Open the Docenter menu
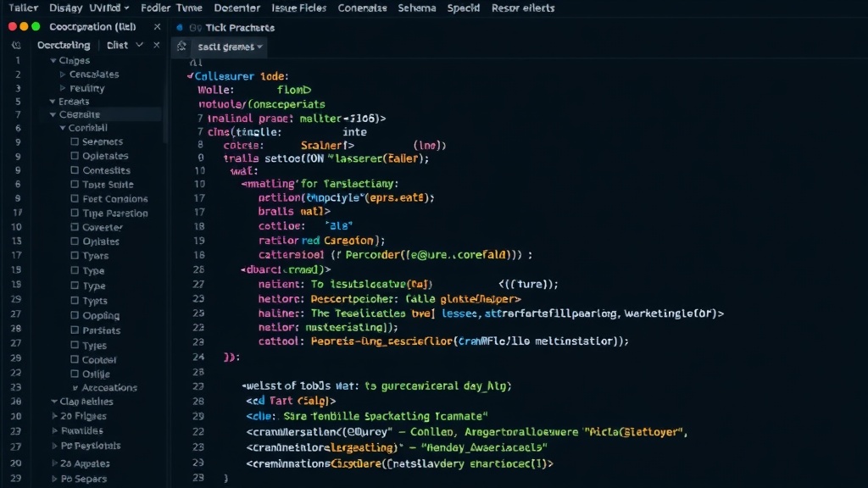The image size is (868, 488). tap(237, 8)
